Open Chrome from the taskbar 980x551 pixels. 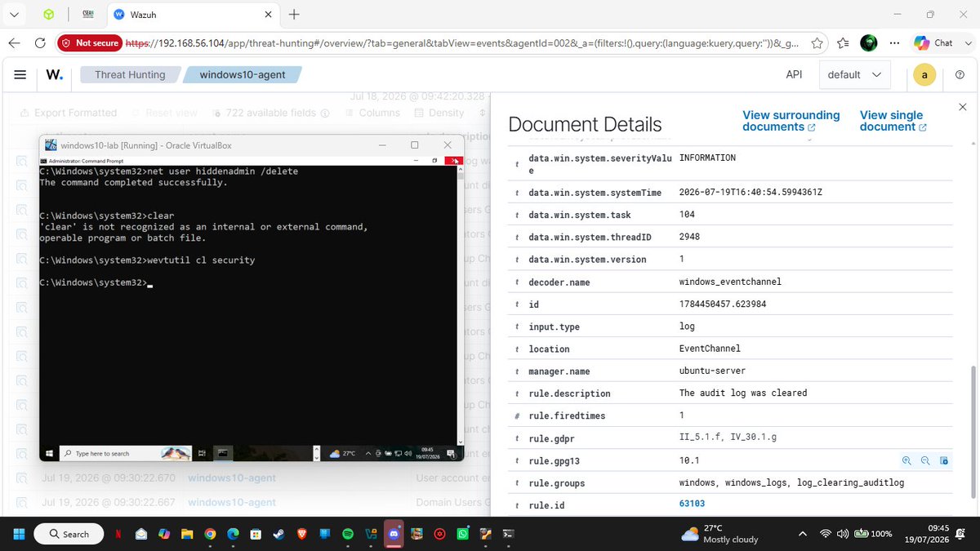point(211,534)
